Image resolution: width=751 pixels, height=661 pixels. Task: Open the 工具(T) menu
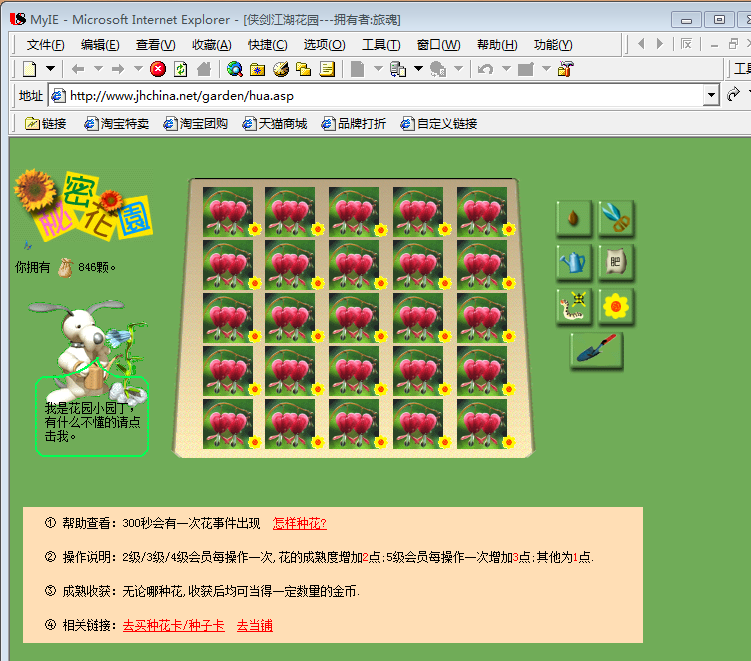381,45
